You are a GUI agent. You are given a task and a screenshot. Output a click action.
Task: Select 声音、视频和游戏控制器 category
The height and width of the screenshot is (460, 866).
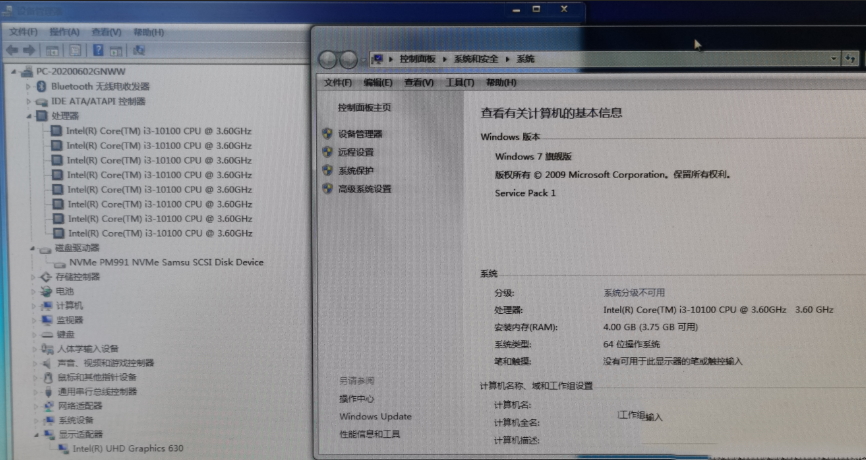(x=105, y=363)
